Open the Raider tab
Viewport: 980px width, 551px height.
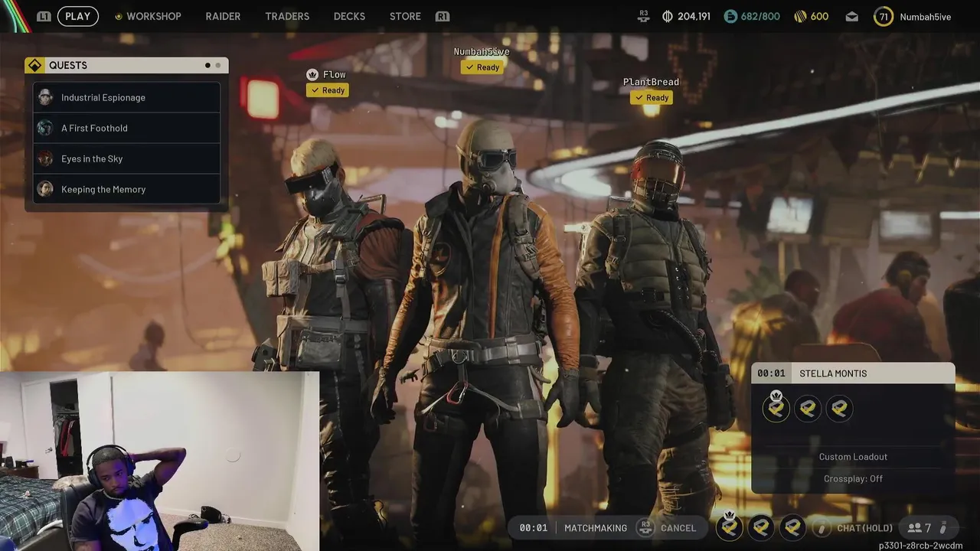223,16
